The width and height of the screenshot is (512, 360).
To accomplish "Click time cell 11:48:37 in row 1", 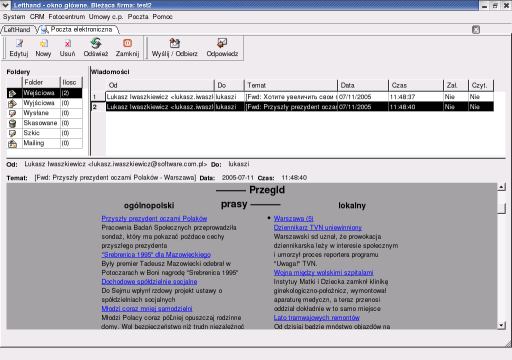I will click(x=416, y=97).
